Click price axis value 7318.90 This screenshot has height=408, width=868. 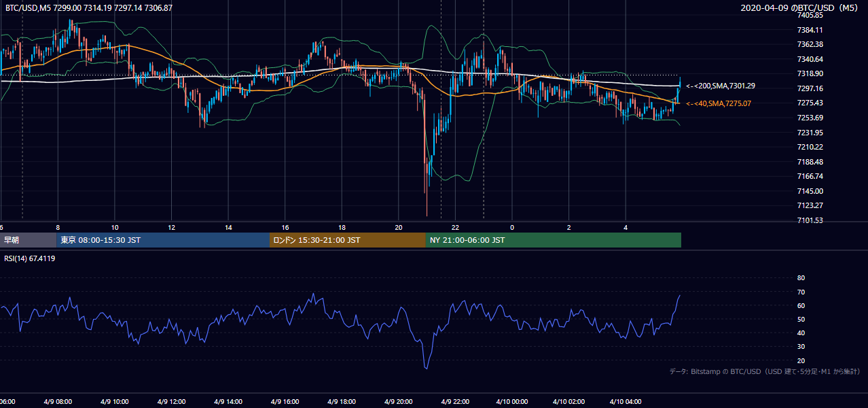(810, 73)
